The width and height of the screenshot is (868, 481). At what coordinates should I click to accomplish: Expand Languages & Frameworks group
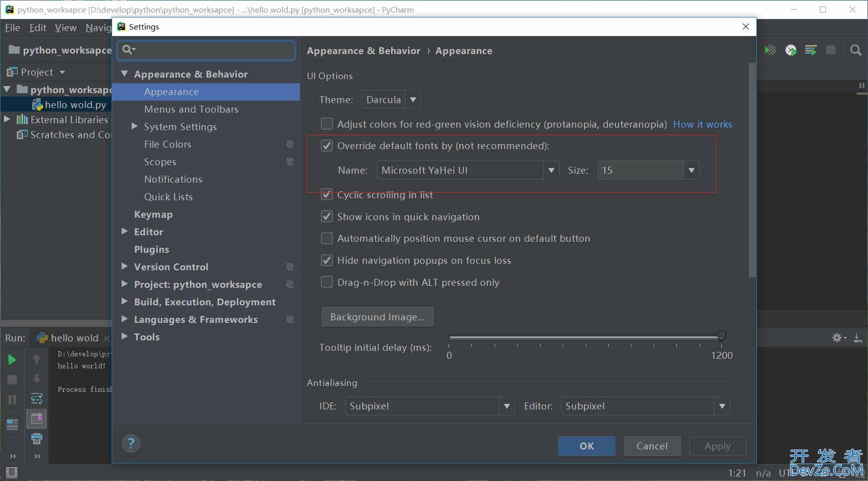pyautogui.click(x=125, y=319)
